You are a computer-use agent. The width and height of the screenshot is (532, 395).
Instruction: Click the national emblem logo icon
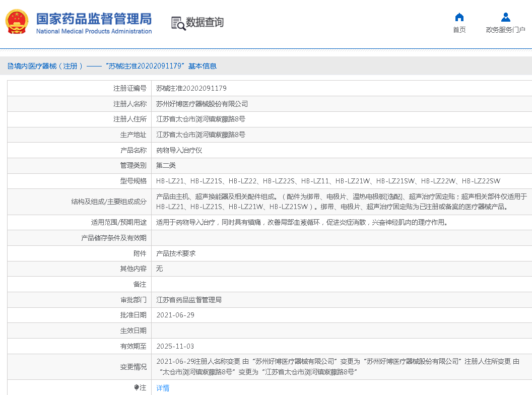[x=17, y=22]
